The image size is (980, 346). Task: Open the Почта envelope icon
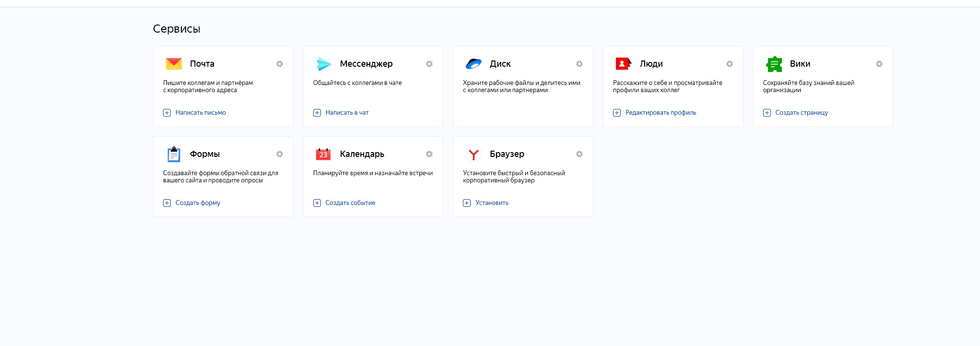pos(174,64)
